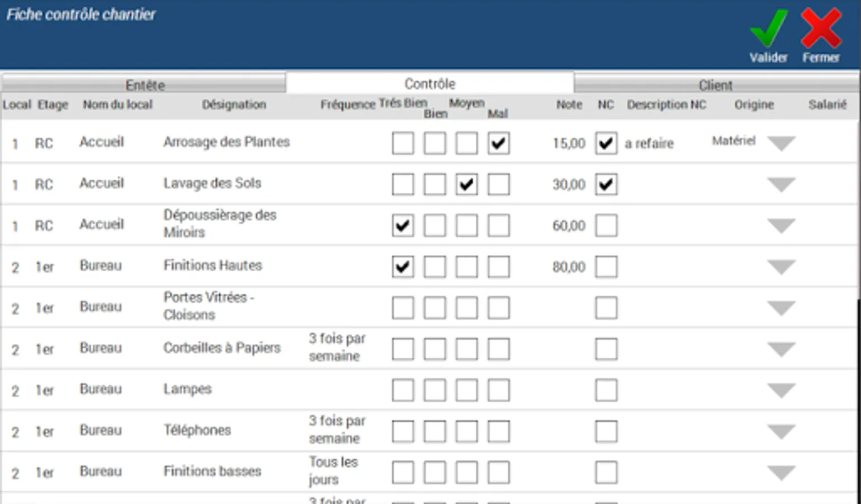Select the Arrosage des Plantes designation
861x504 pixels.
226,142
